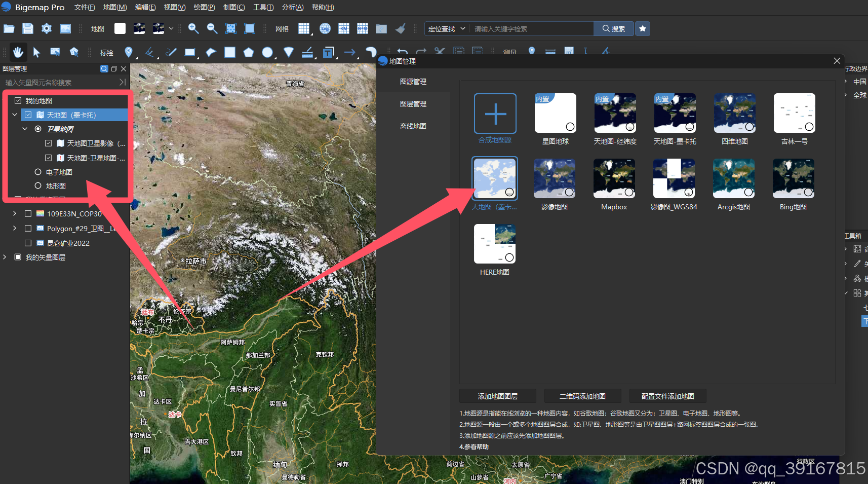868x484 pixels.
Task: Click the Lng globe grid icon
Action: click(325, 29)
